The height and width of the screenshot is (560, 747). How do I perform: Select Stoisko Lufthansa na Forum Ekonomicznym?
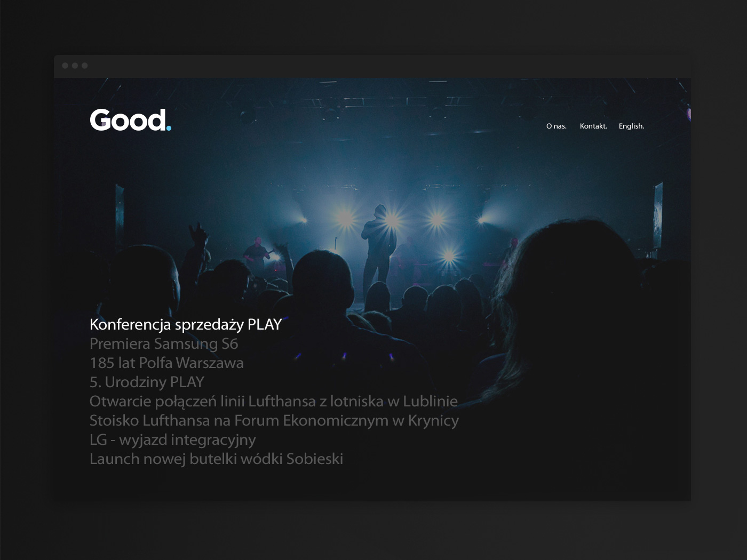(274, 420)
